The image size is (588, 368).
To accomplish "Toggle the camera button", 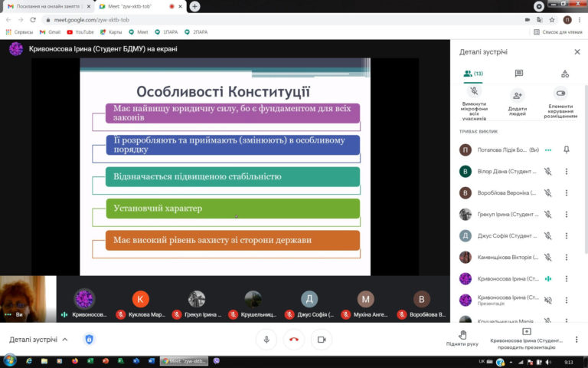I will pos(322,339).
